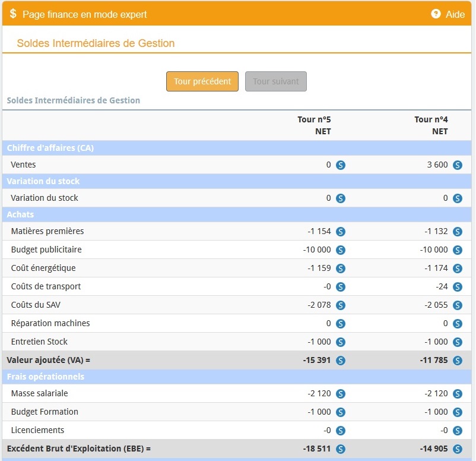
Task: Click the S icon beside Budget publicitaire Tour n°4
Action: point(457,250)
